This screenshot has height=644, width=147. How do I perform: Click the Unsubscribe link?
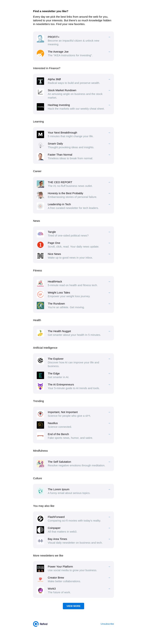coord(107,624)
